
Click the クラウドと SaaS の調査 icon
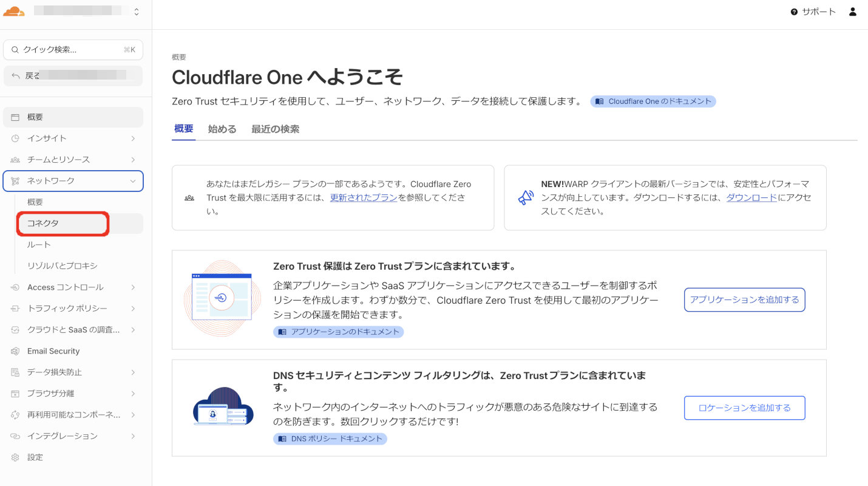15,330
